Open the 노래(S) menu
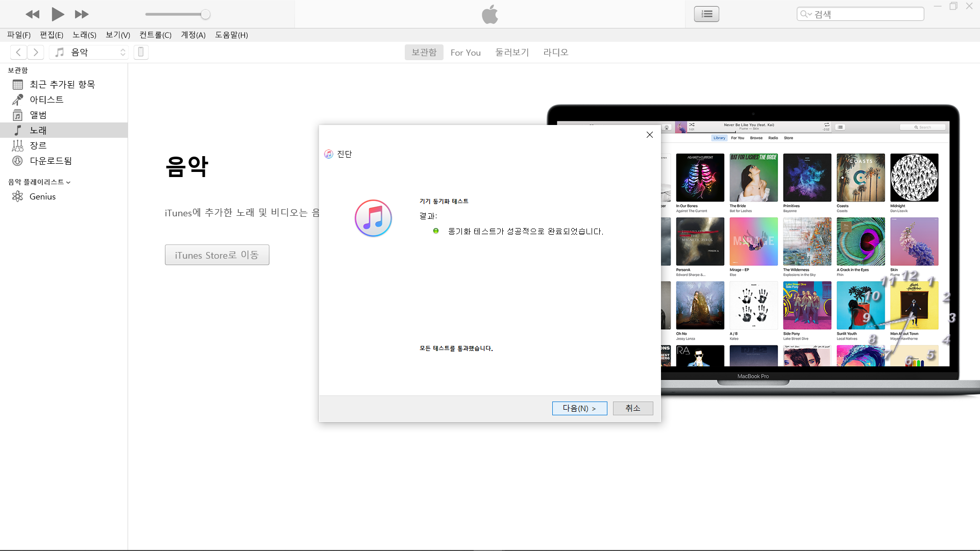The height and width of the screenshot is (551, 980). coord(84,35)
